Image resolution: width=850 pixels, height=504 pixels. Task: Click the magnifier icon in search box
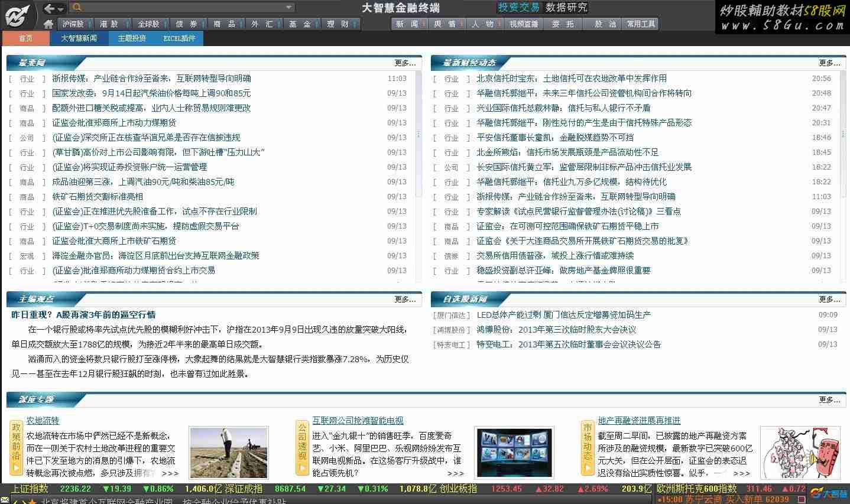(x=77, y=8)
